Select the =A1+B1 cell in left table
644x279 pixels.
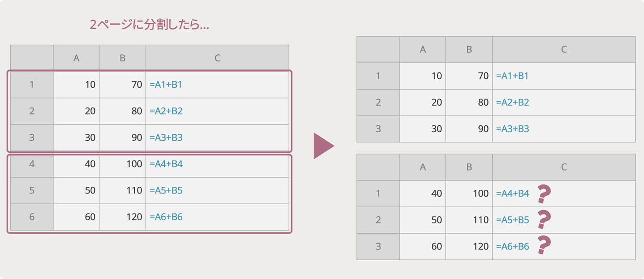coord(217,84)
